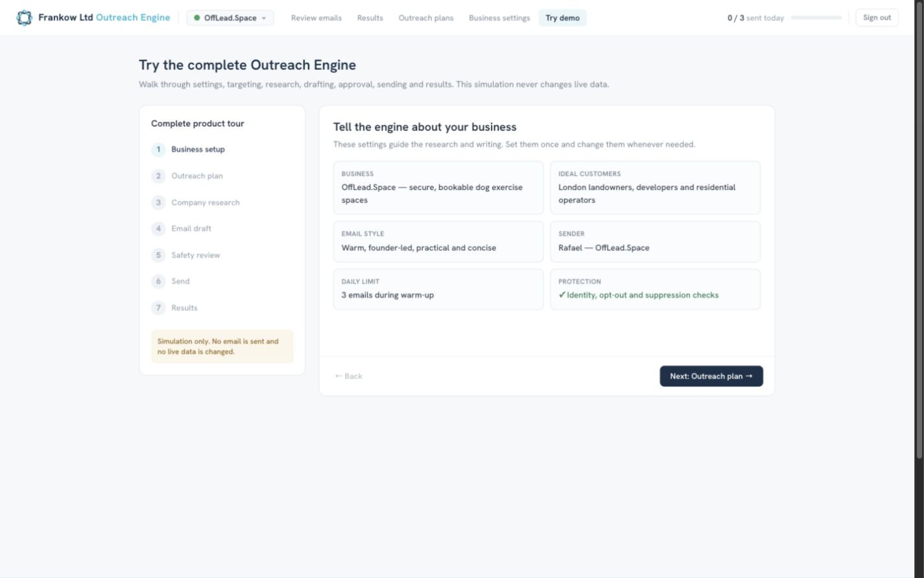Click the green checkmark in Protection

click(562, 295)
